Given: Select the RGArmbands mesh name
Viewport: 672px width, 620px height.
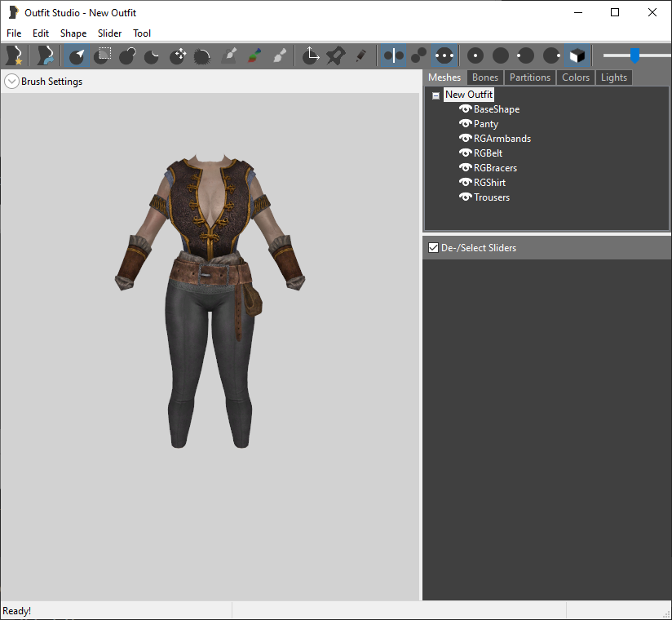Looking at the screenshot, I should pyautogui.click(x=502, y=139).
